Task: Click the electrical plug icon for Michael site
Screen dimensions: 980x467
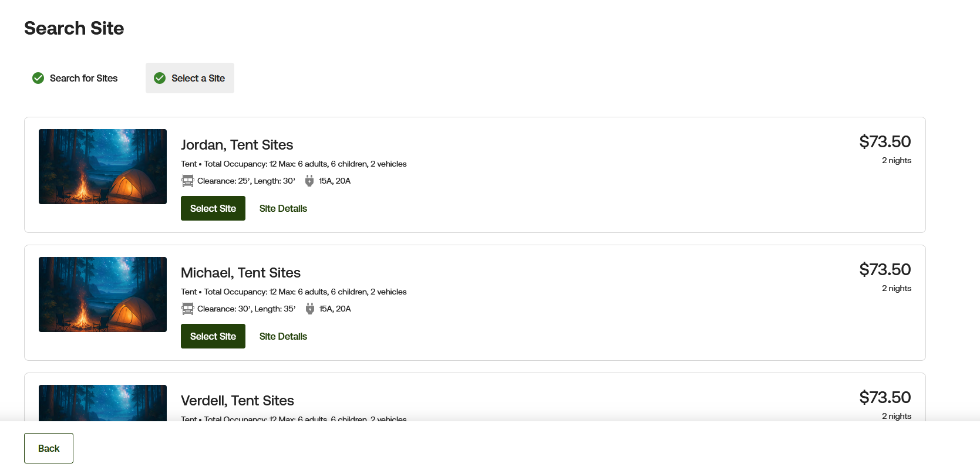Action: [x=310, y=309]
